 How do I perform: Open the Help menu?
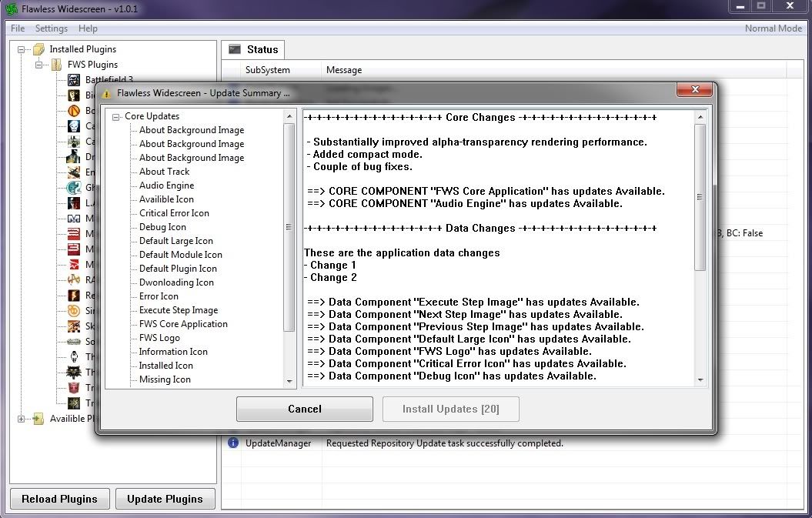coord(88,28)
